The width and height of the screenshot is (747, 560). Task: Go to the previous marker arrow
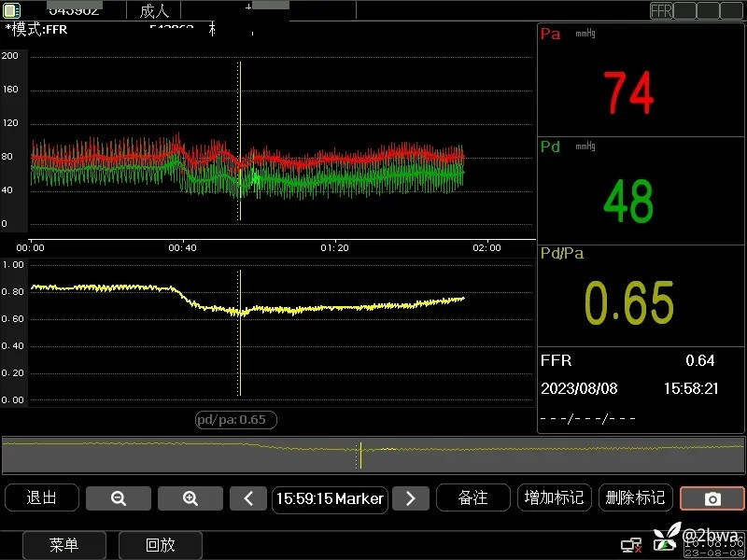248,498
